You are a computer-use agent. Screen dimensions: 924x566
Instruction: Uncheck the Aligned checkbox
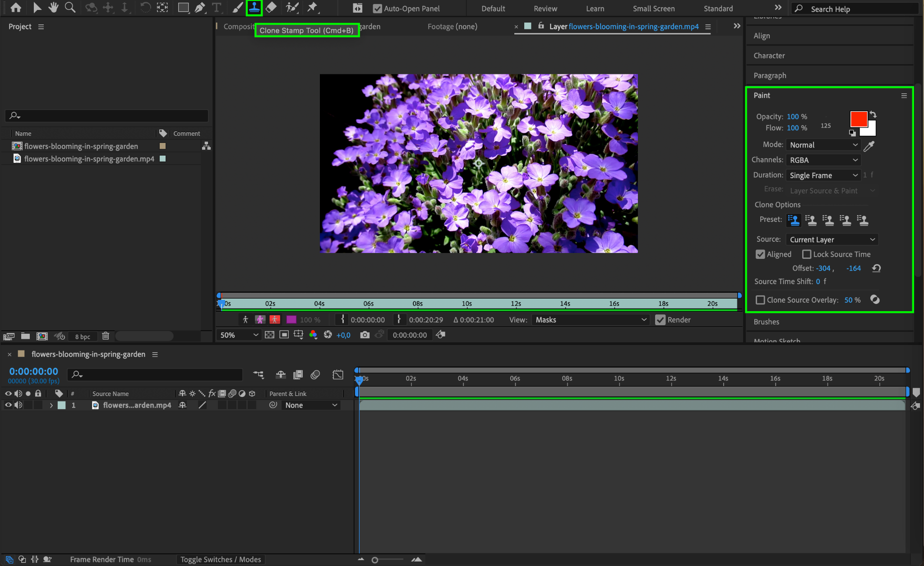pos(760,254)
